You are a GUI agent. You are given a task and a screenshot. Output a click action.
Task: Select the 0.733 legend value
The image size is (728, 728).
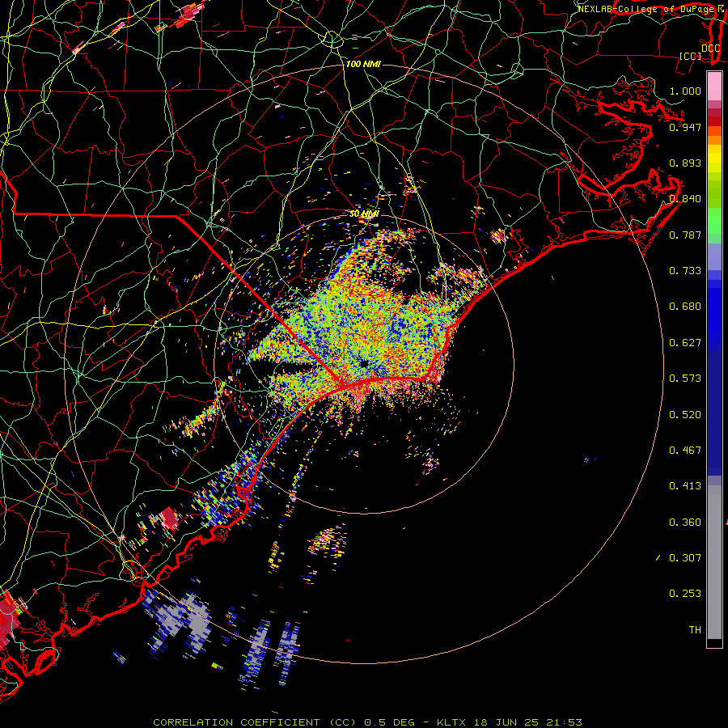(685, 271)
